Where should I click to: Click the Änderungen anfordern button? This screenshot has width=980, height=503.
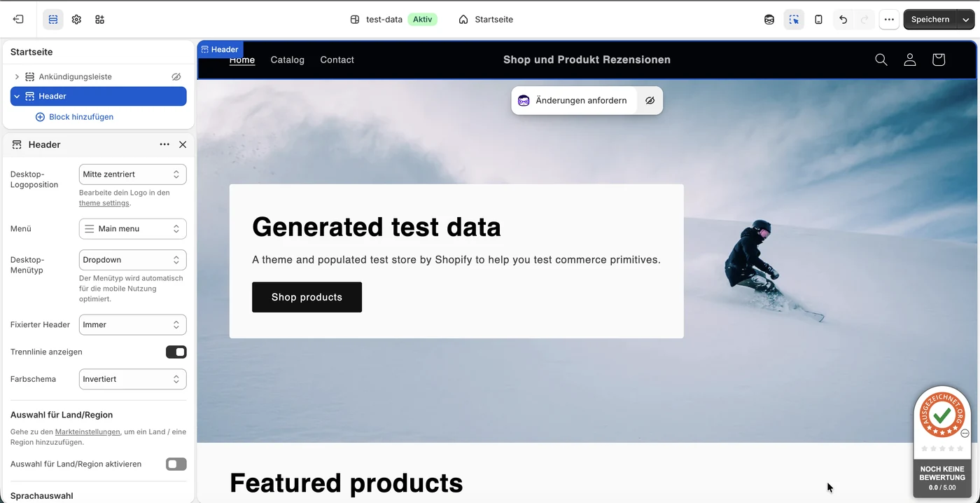pyautogui.click(x=574, y=101)
